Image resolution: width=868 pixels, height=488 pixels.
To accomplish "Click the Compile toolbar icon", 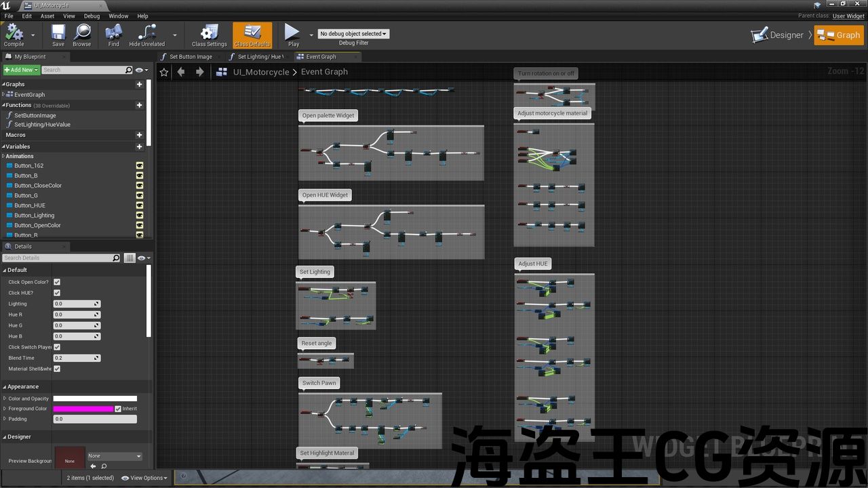I will pos(14,33).
